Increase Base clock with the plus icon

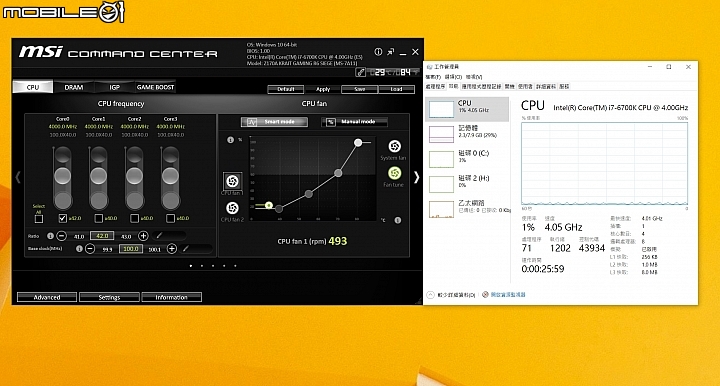pyautogui.click(x=172, y=249)
